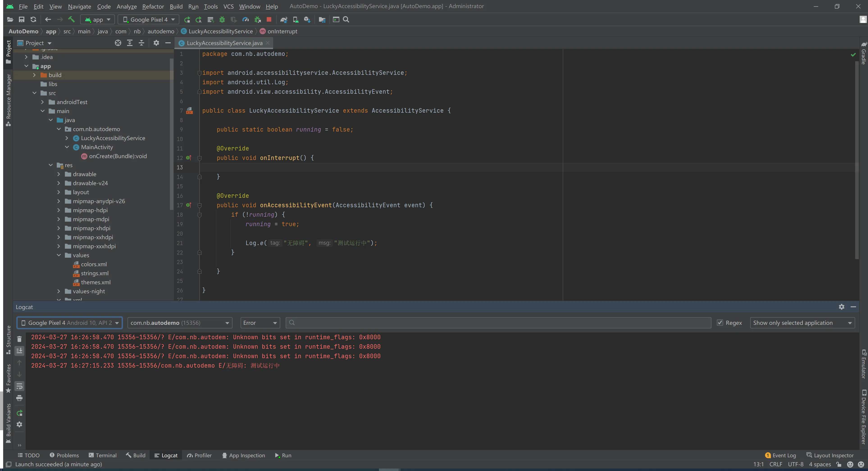The image size is (868, 471).
Task: Open the Event Log button
Action: (780, 455)
